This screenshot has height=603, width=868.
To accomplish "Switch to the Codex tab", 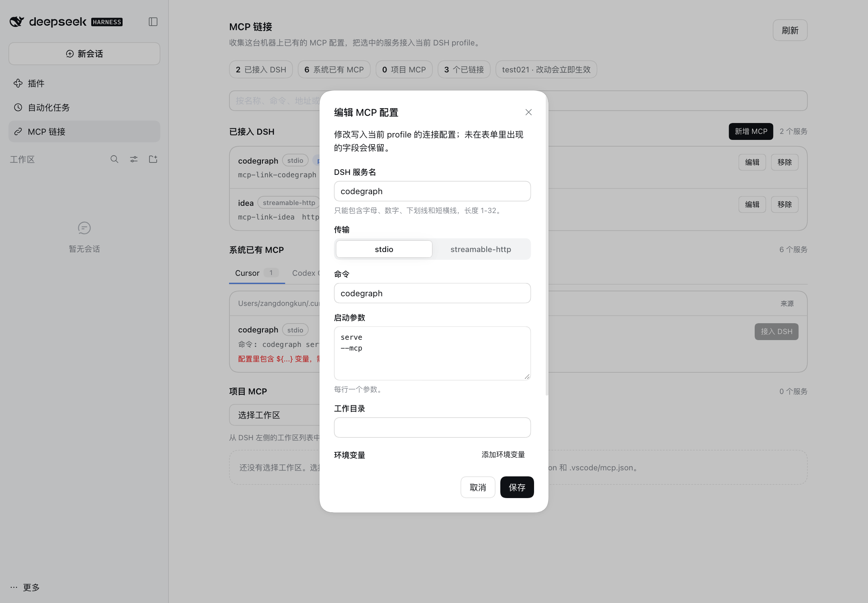I will coord(305,273).
